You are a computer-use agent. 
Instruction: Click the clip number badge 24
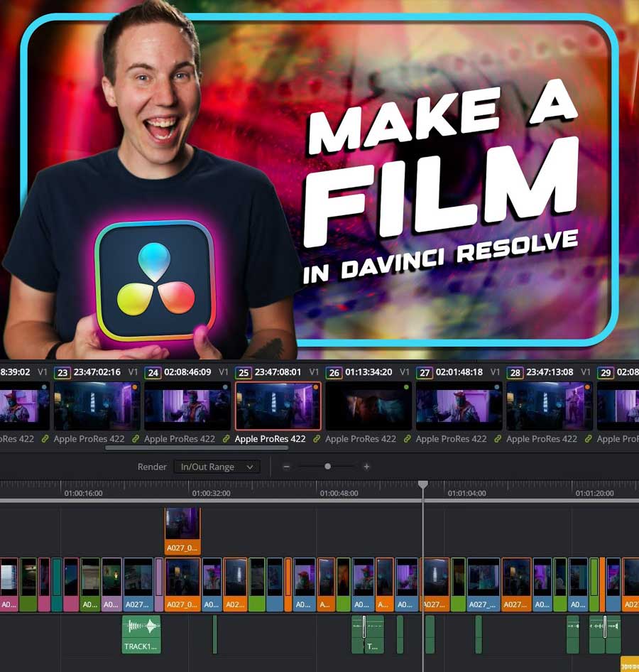pyautogui.click(x=153, y=372)
